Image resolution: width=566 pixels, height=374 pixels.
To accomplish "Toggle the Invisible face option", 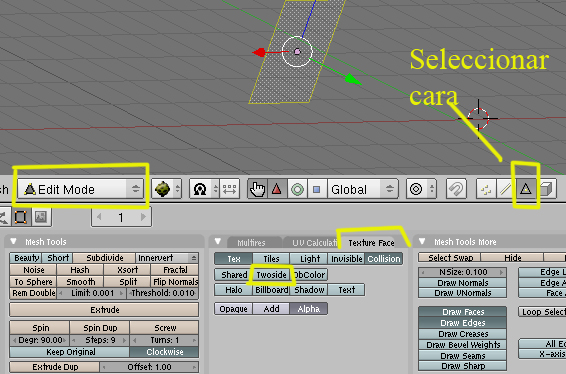I will click(x=347, y=258).
